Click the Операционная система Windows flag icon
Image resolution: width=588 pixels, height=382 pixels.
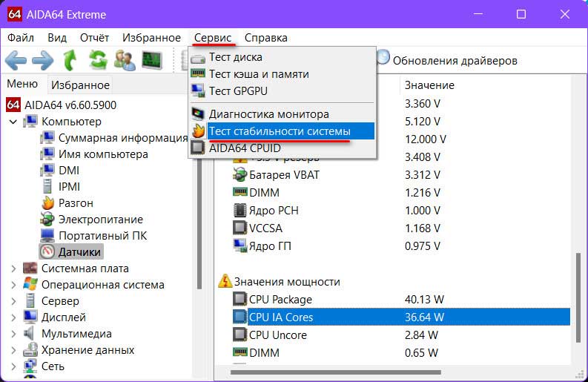30,284
